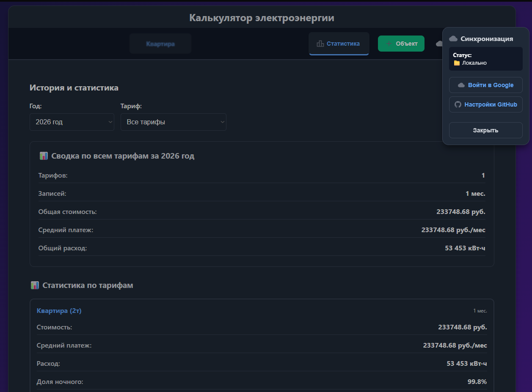Click the partly hidden cloud icon right of Объект
The height and width of the screenshot is (392, 532).
point(439,44)
